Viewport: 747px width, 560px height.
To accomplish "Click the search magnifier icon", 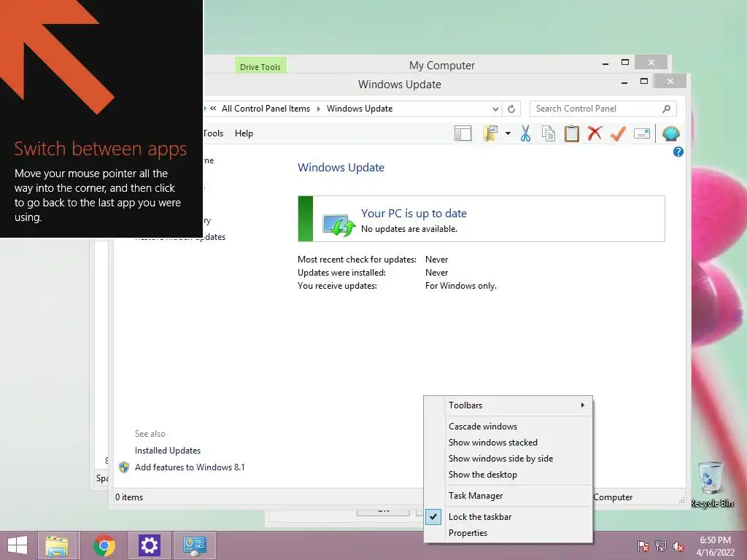I will point(666,109).
